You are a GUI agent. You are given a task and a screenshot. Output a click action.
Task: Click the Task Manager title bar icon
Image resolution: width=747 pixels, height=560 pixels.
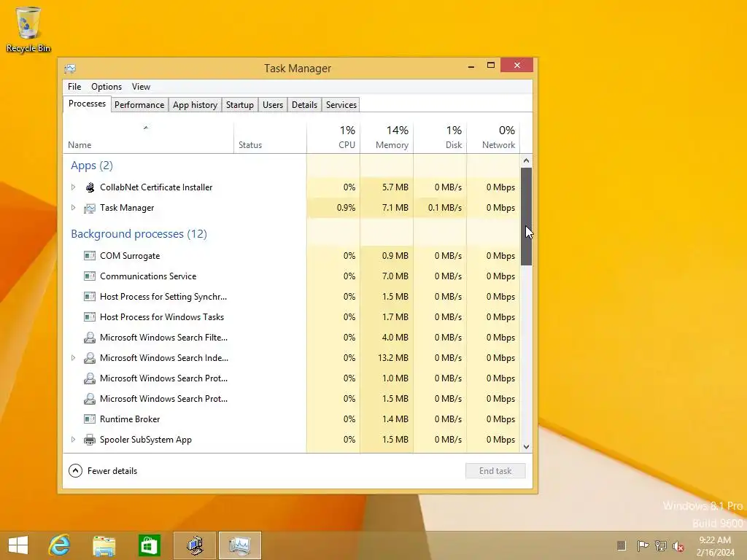pos(70,69)
